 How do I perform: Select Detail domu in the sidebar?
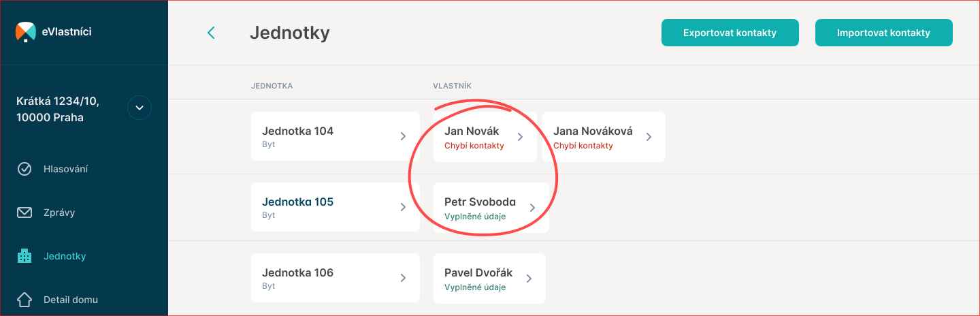pyautogui.click(x=71, y=300)
